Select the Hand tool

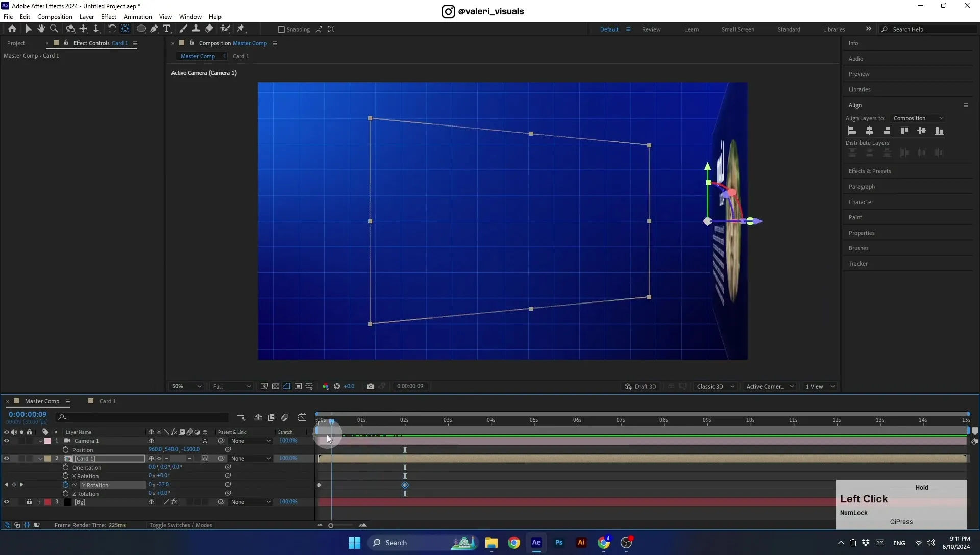click(x=41, y=29)
